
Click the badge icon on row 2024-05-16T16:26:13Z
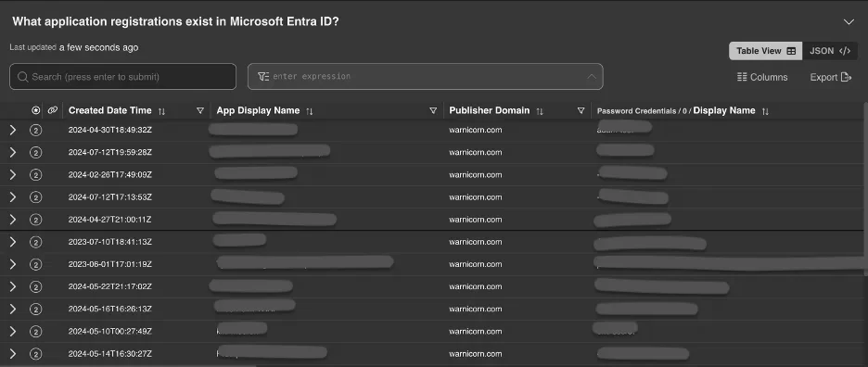(36, 309)
